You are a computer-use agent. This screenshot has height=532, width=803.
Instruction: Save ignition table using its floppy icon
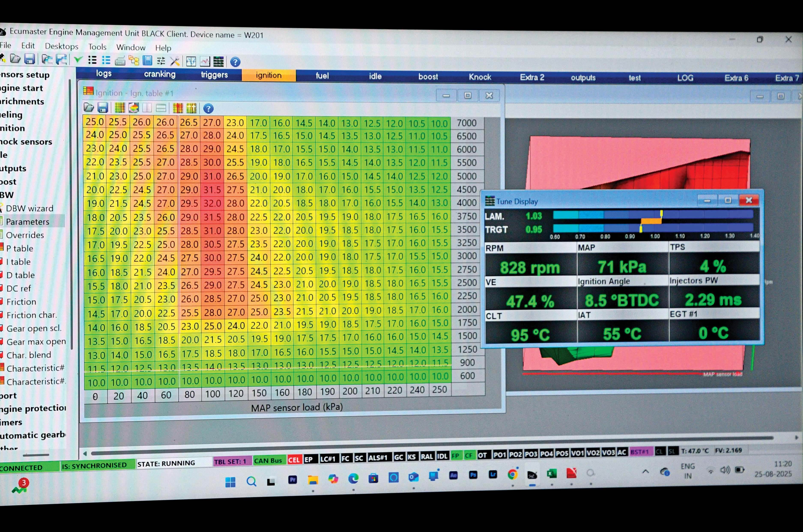[x=103, y=108]
